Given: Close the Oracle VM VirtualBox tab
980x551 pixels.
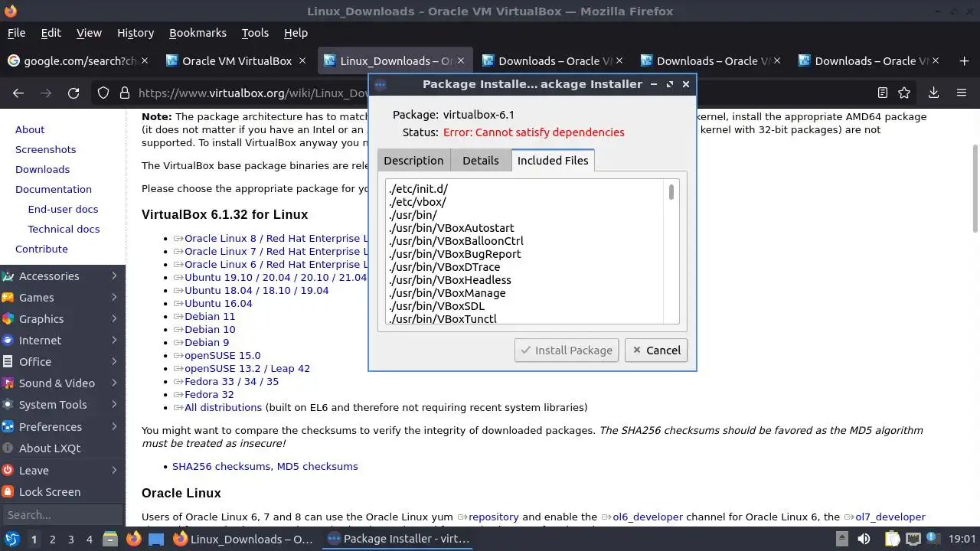Looking at the screenshot, I should coord(302,61).
